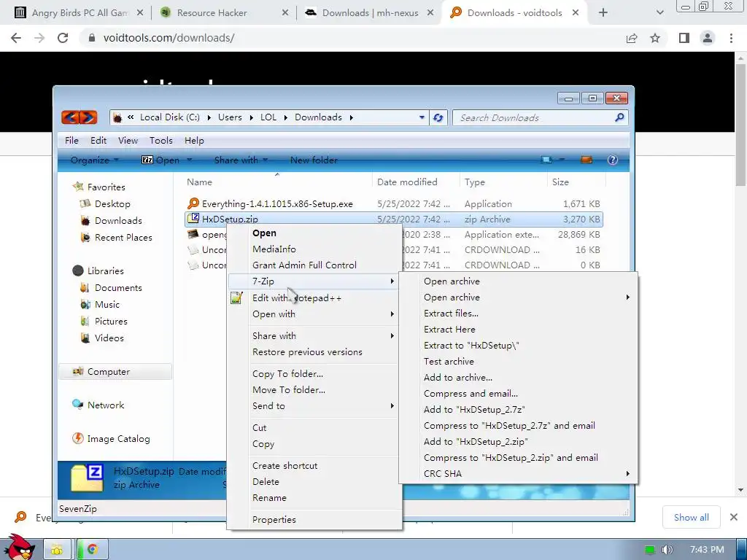Select Desktop in Favorites
Viewport: 747px width, 560px height.
[112, 204]
